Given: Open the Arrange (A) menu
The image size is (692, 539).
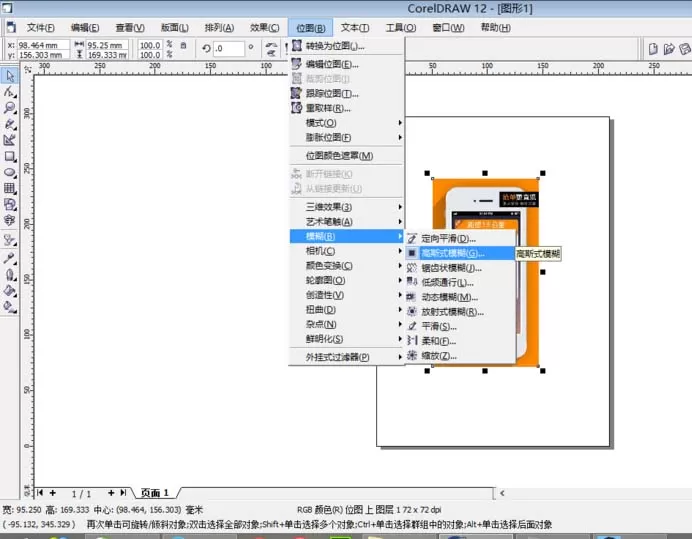Looking at the screenshot, I should tap(219, 27).
